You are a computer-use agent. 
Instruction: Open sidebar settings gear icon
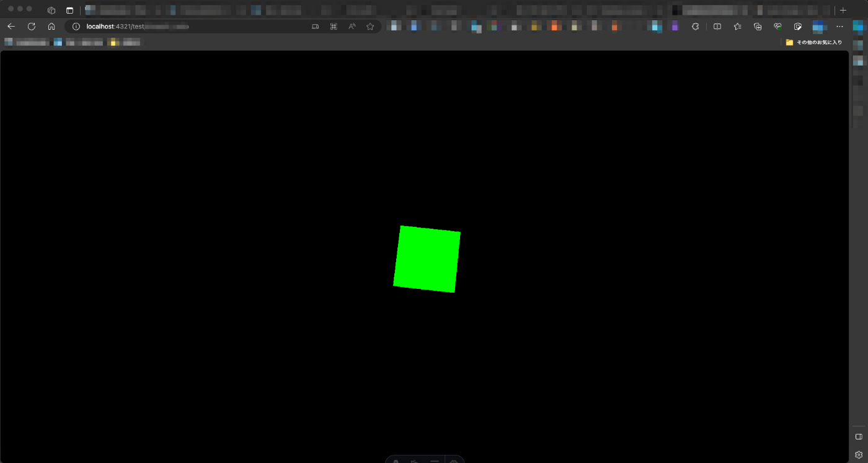[x=859, y=454]
